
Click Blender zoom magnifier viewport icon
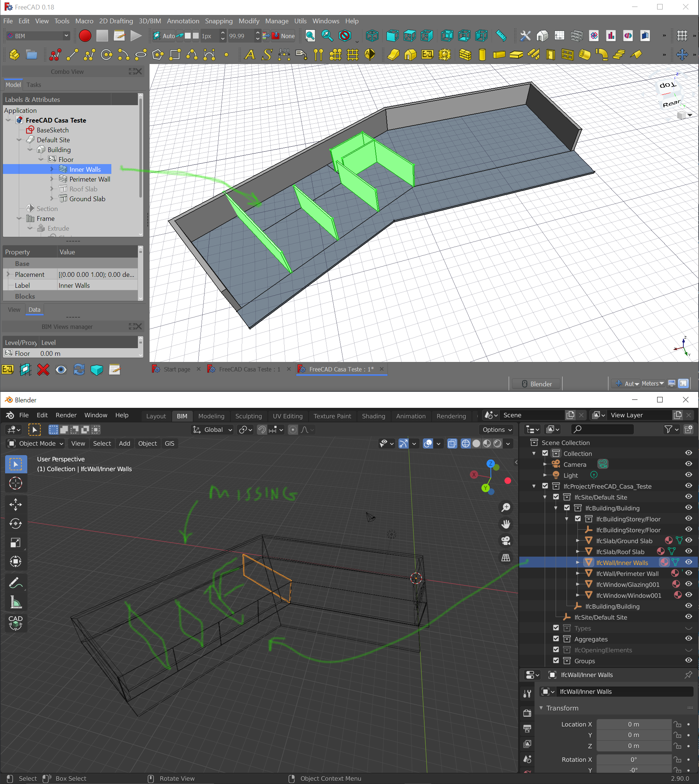pyautogui.click(x=506, y=507)
